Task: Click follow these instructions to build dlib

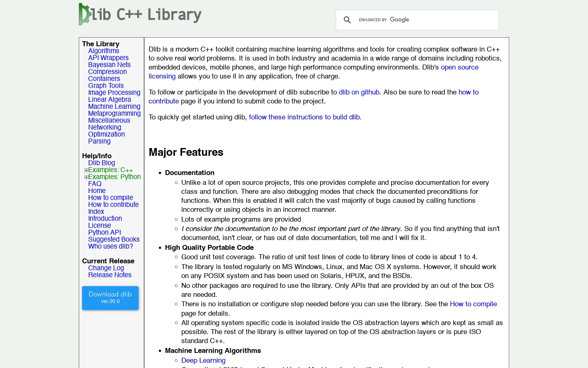Action: 304,117
